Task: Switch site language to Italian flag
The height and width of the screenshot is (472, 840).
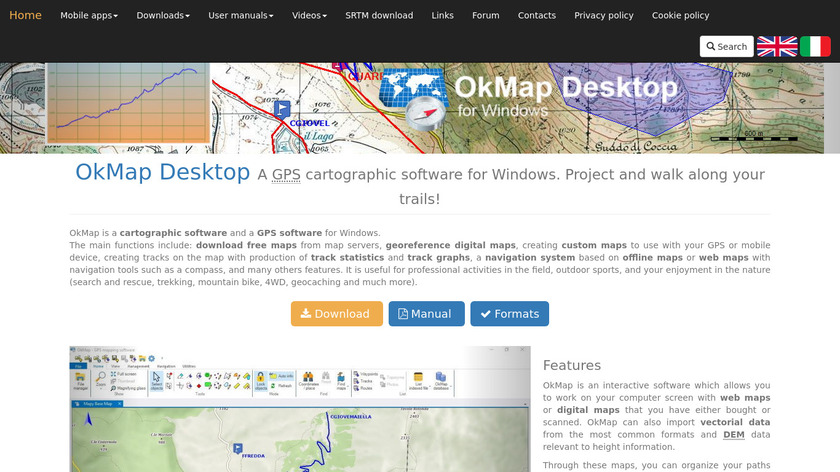Action: (815, 46)
